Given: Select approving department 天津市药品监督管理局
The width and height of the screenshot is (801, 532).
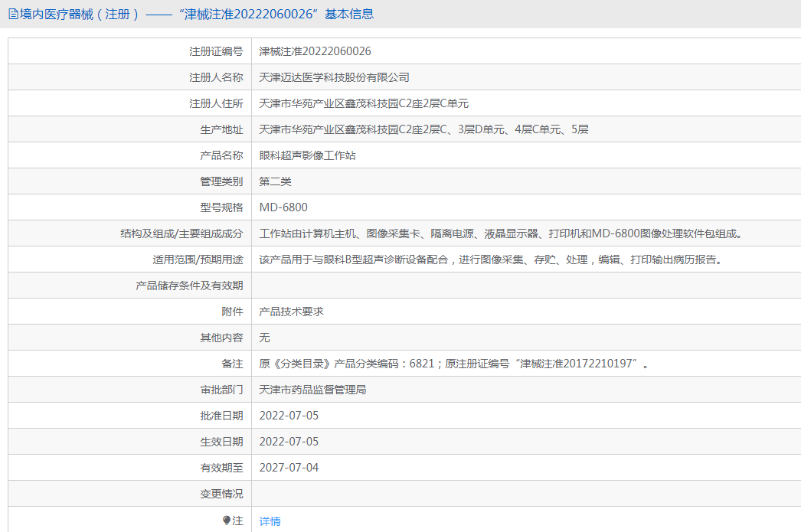Looking at the screenshot, I should (312, 390).
